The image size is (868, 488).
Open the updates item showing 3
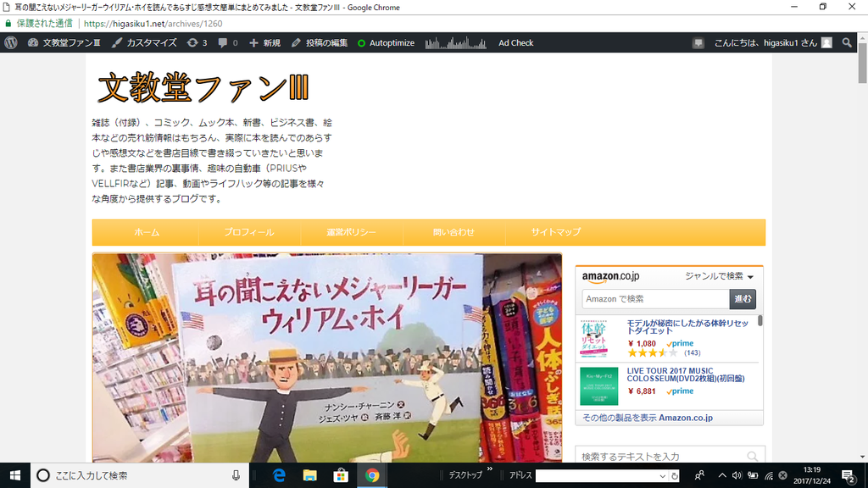coord(197,42)
